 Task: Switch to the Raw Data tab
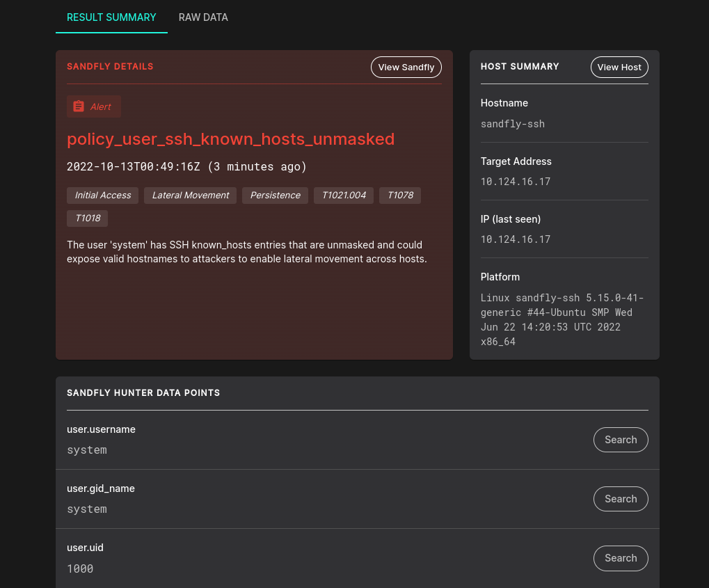[203, 17]
